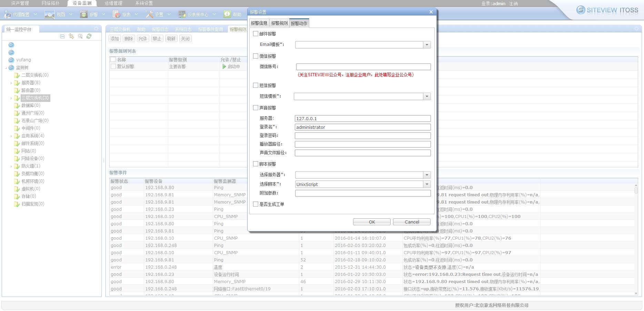Open the 运维管理 top menu
Viewport: 644px width, 311px height.
113,3
